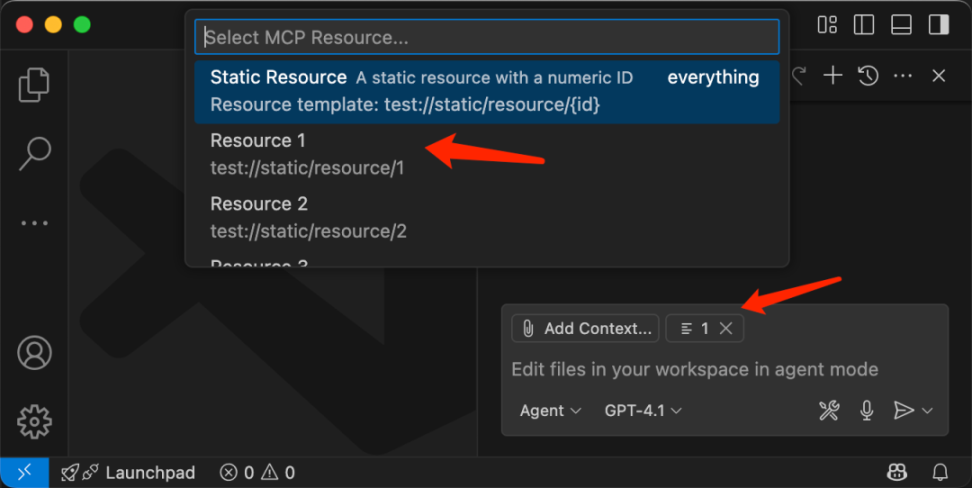The width and height of the screenshot is (972, 488).
Task: Toggle the secondary side bar layout
Action: [938, 24]
